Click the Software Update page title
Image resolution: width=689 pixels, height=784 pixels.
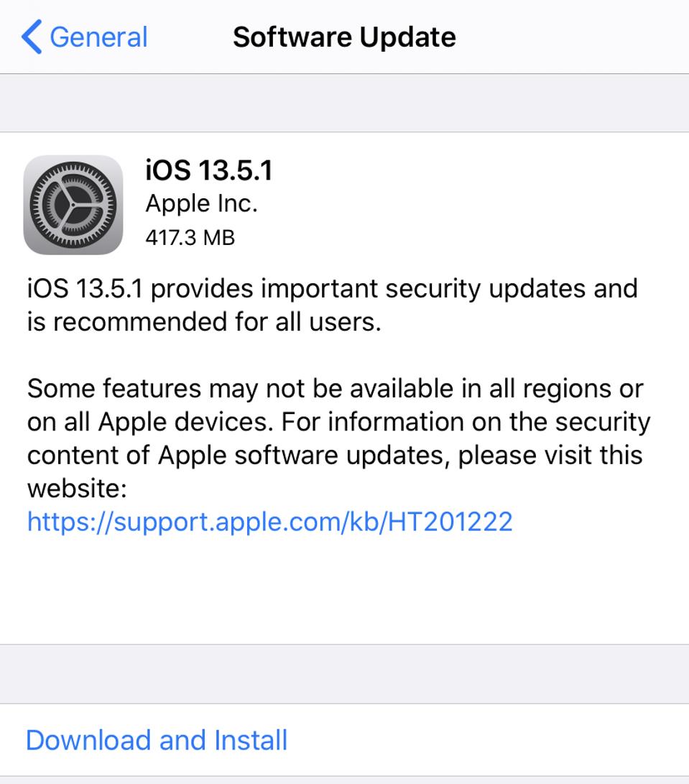click(344, 37)
